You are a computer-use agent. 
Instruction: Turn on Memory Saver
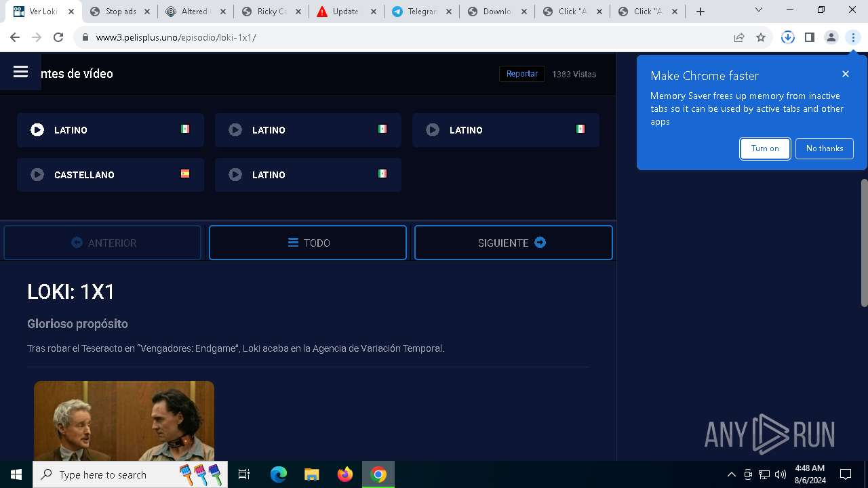(765, 148)
